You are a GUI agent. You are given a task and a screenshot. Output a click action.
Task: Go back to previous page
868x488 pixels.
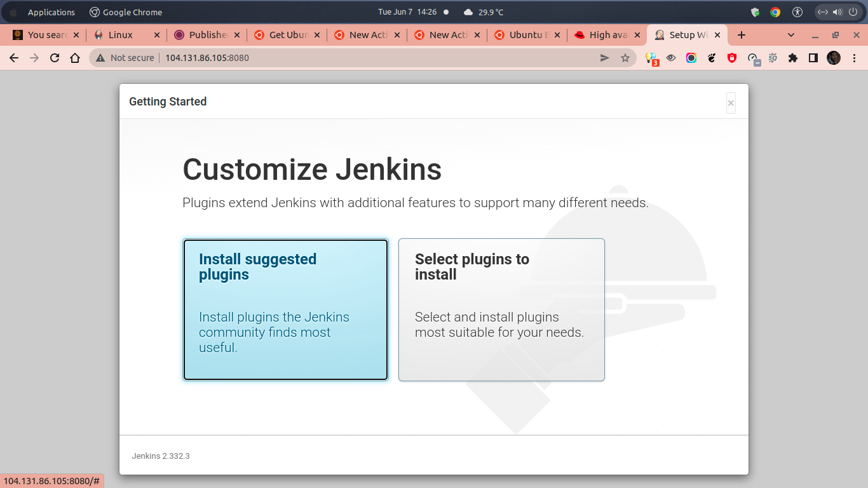click(x=14, y=58)
